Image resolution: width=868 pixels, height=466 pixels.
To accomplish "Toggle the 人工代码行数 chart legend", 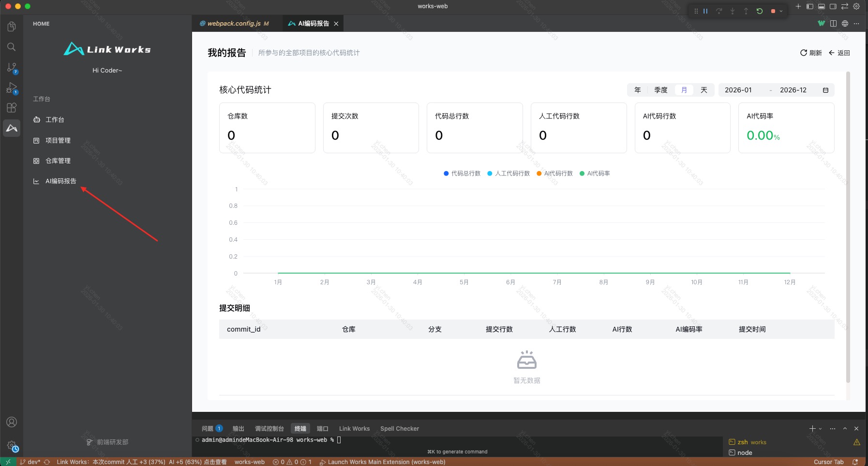I will point(509,173).
